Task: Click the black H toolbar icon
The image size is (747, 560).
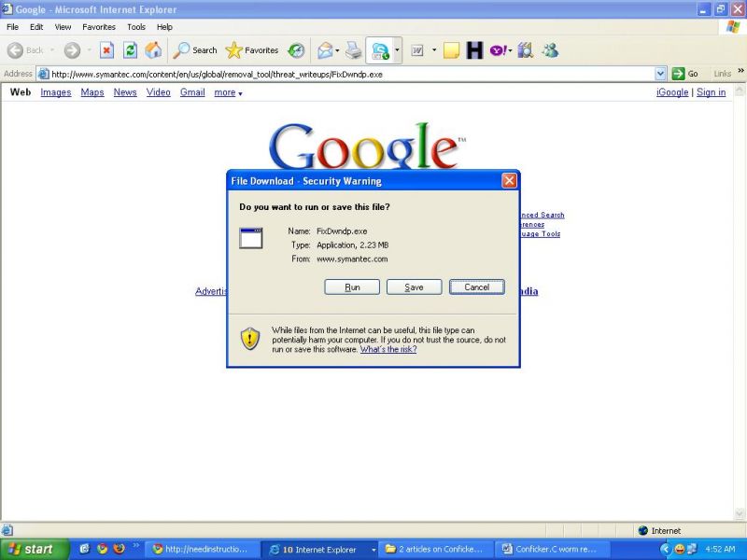Action: pos(474,50)
